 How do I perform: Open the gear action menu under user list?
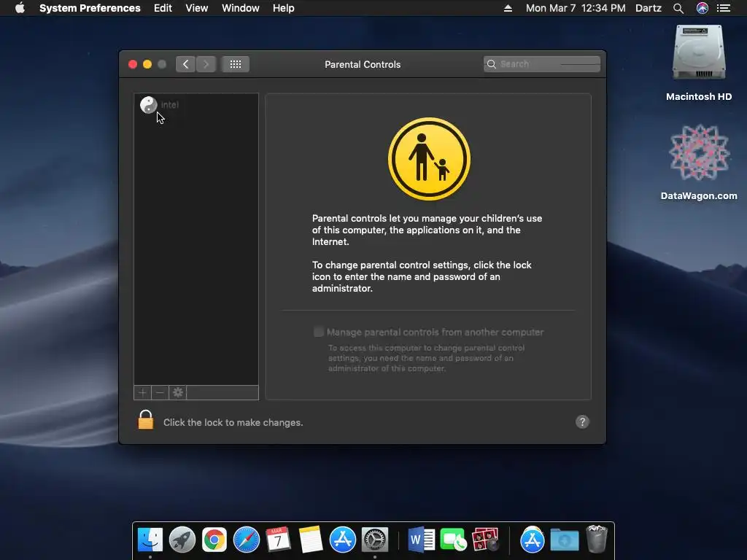point(178,392)
